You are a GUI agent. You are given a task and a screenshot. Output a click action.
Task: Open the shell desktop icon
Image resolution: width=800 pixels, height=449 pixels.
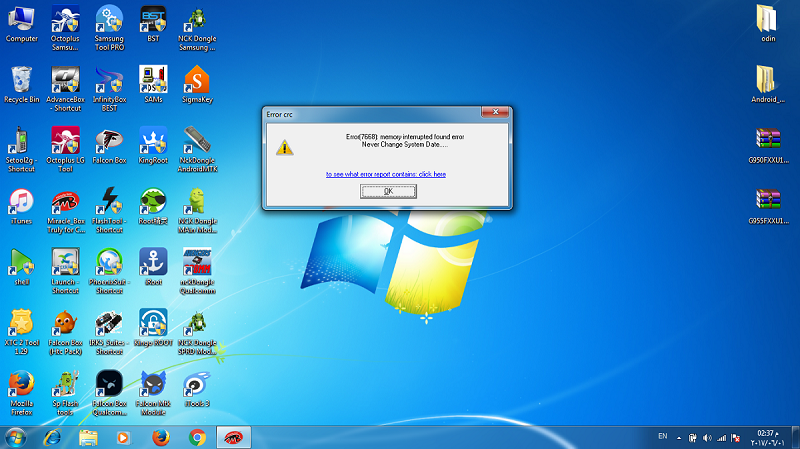[x=21, y=267]
